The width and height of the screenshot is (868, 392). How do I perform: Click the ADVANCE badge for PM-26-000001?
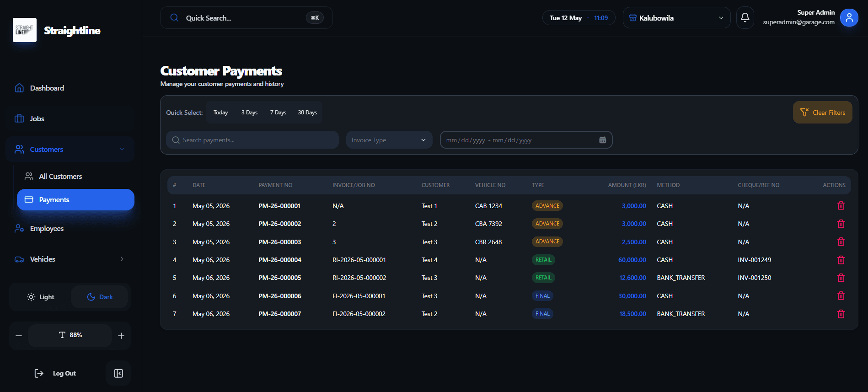click(547, 206)
